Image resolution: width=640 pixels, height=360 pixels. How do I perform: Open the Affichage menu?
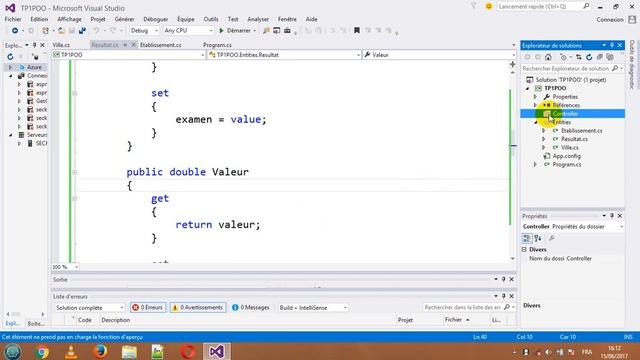(69, 19)
